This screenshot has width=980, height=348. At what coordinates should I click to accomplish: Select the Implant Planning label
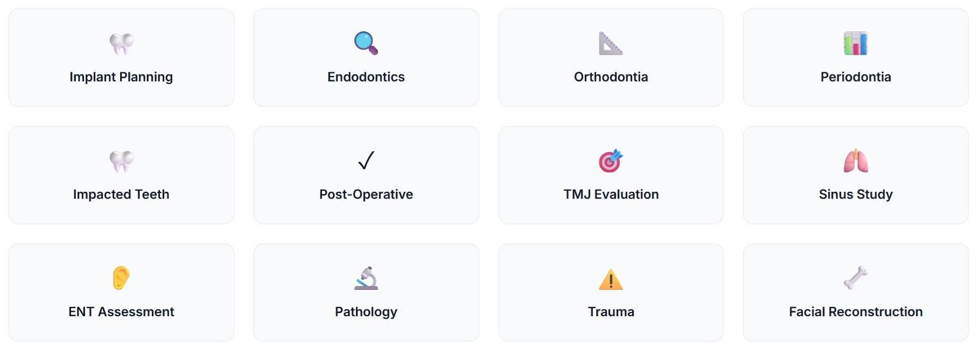tap(121, 77)
